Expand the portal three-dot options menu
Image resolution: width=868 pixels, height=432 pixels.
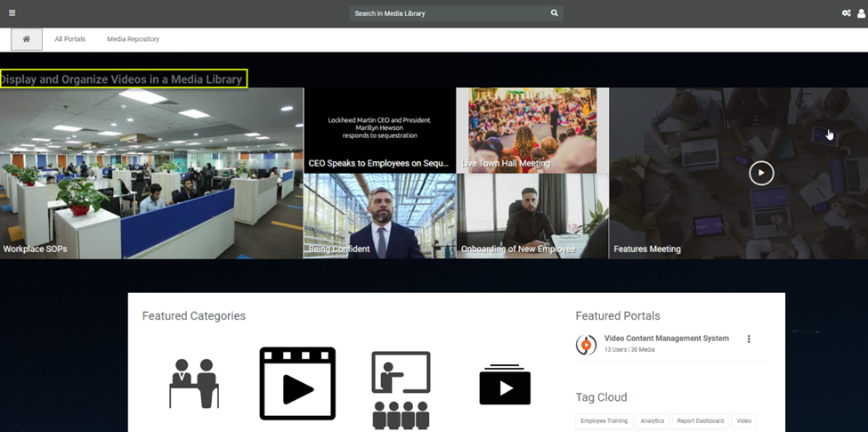(749, 339)
